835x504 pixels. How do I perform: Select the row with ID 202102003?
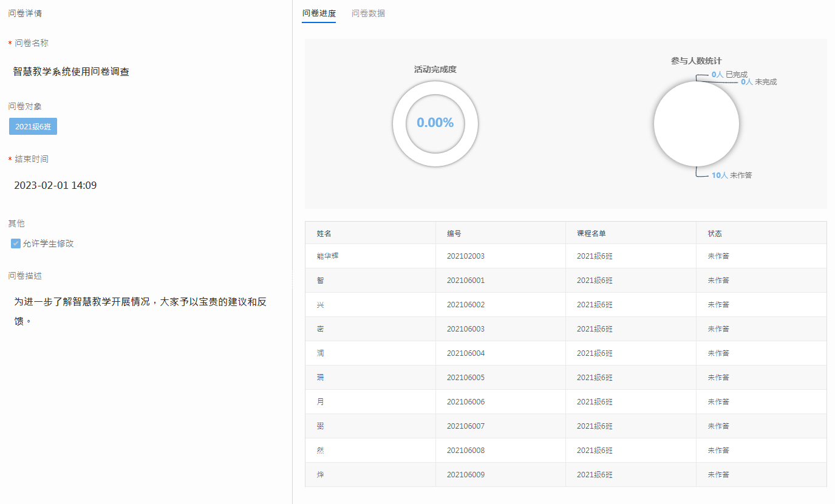pos(465,256)
